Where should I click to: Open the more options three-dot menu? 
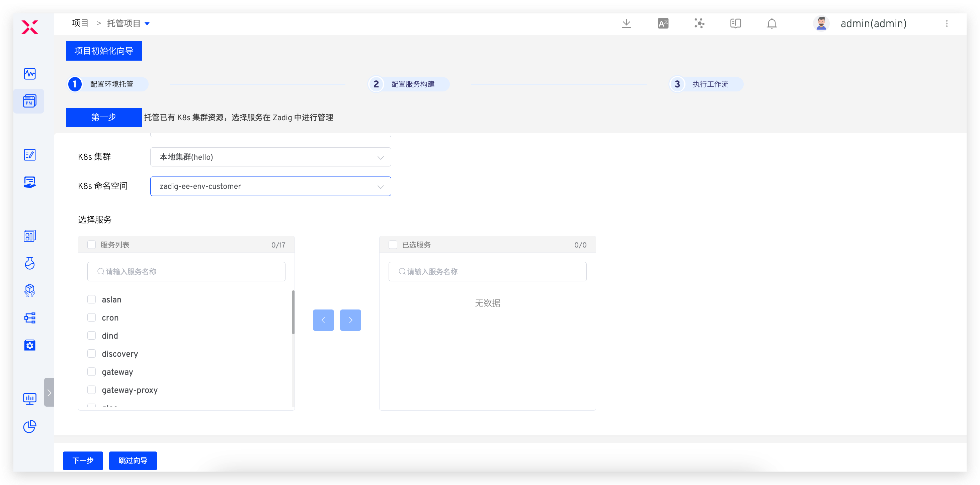tap(947, 23)
